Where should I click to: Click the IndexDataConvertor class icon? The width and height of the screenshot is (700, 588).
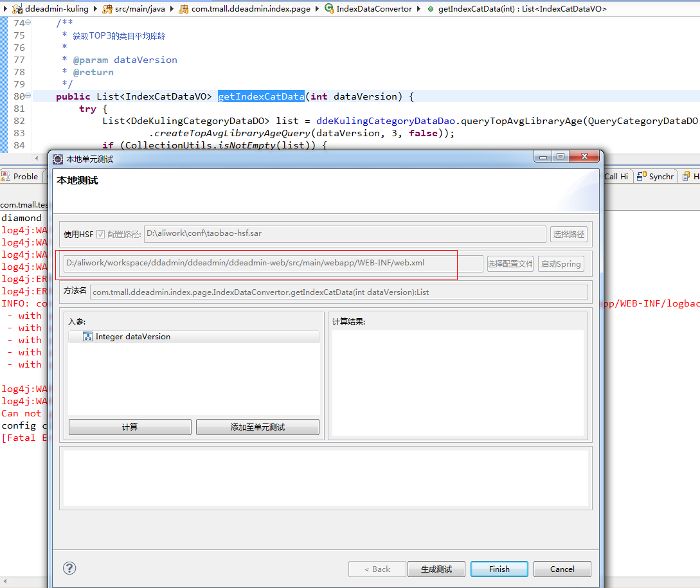pyautogui.click(x=329, y=9)
